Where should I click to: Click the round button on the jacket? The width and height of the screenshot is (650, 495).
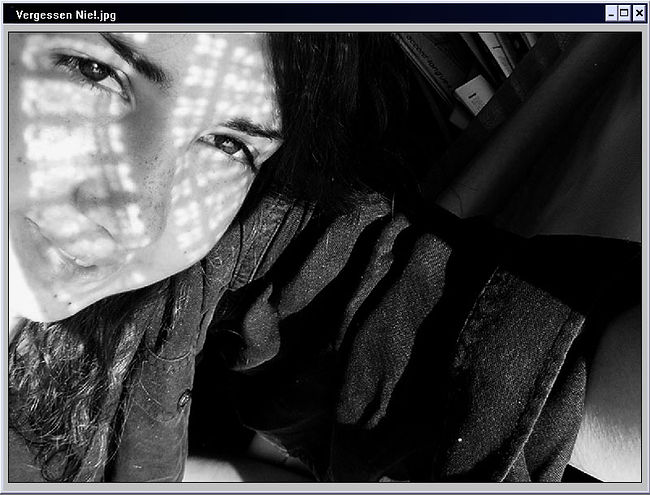point(183,400)
